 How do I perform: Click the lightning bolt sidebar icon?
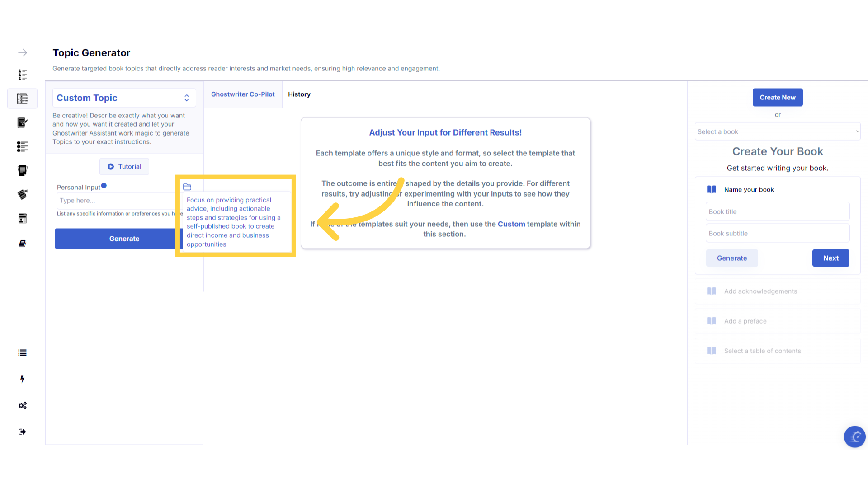coord(22,379)
